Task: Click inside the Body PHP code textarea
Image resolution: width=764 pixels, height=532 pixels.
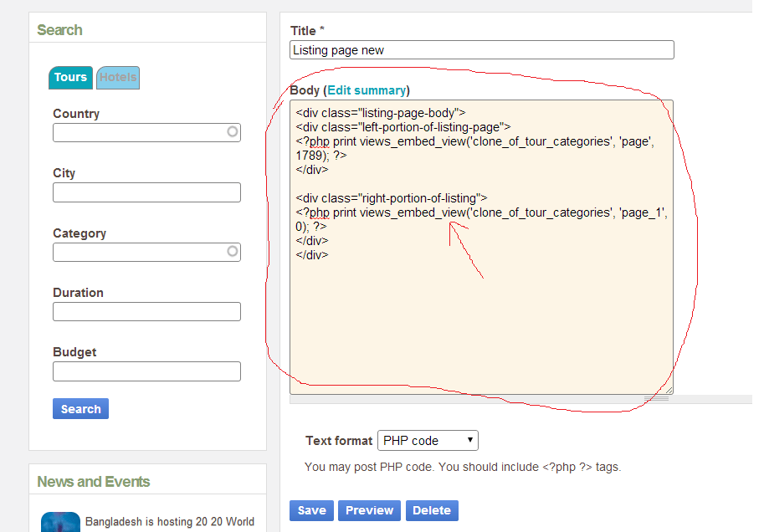Action: [x=481, y=248]
